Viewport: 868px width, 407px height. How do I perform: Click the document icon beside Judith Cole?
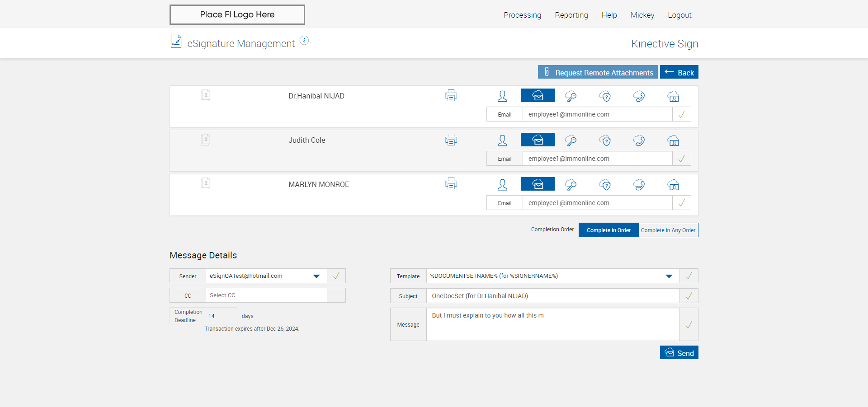[x=205, y=140]
